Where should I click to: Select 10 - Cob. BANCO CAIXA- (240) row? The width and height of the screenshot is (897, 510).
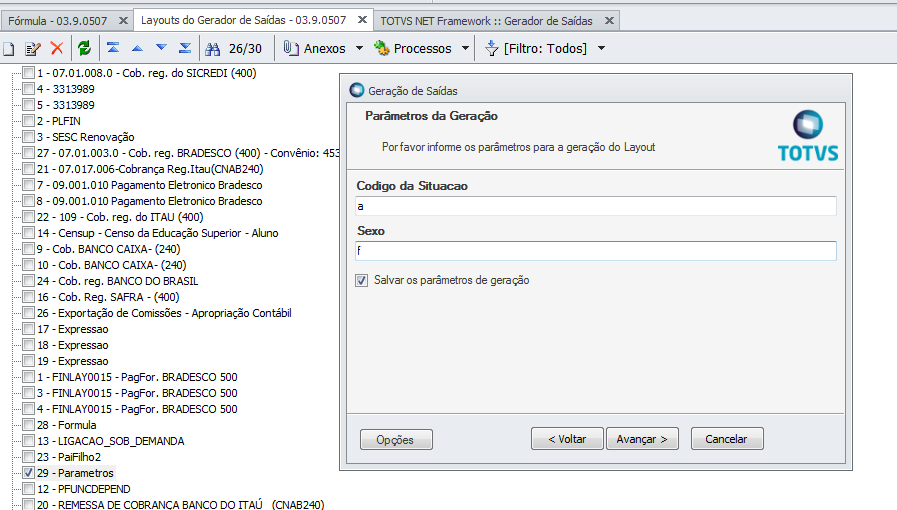coord(112,265)
